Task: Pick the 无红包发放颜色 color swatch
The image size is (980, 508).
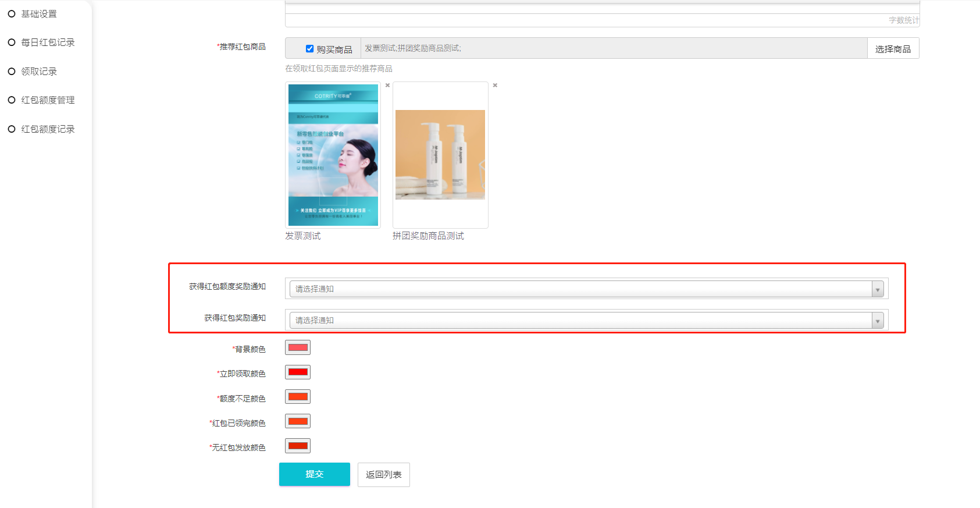Action: point(298,446)
